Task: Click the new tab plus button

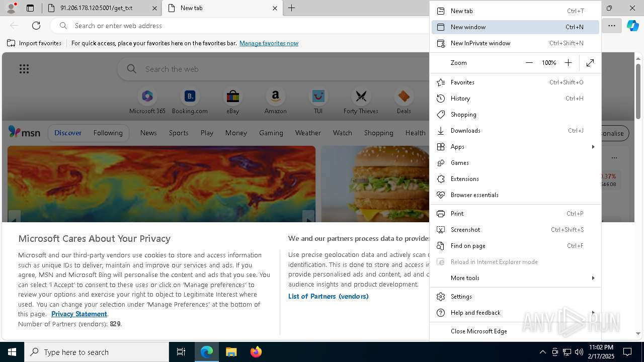Action: (291, 8)
